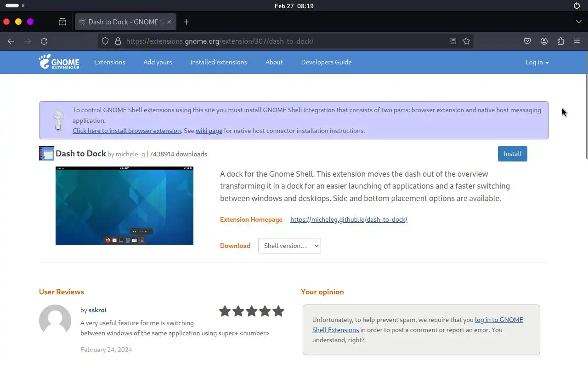588x368 pixels.
Task: Click the address bar URL field
Action: tap(286, 41)
